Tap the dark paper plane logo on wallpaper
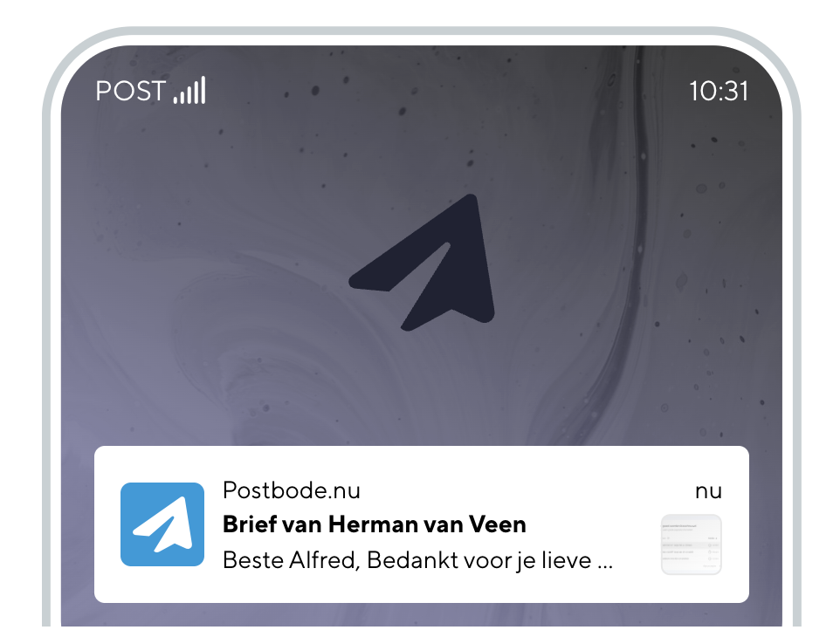 (422, 263)
